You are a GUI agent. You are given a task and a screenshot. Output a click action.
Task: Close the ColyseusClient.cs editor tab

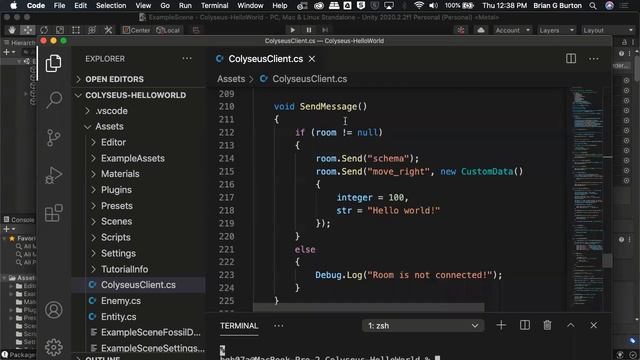[x=312, y=59]
